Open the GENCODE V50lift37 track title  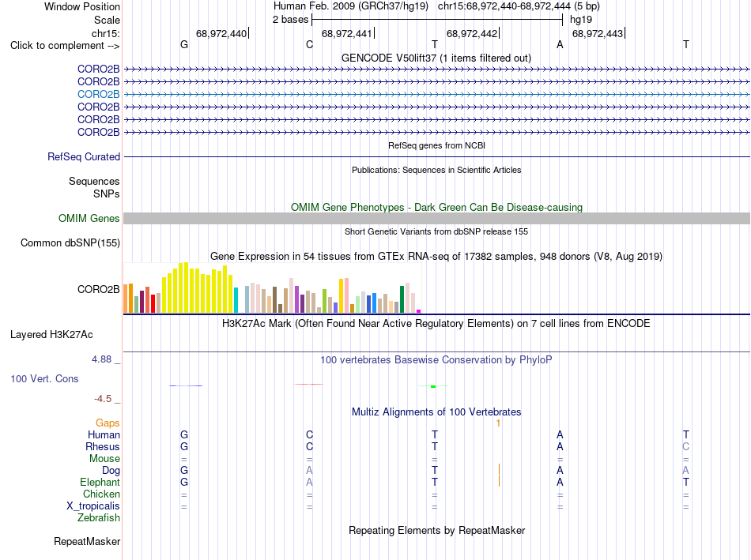pyautogui.click(x=436, y=58)
